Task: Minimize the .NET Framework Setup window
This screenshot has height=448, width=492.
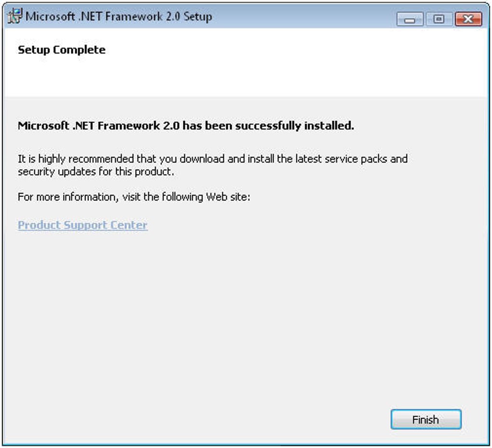Action: [410, 19]
